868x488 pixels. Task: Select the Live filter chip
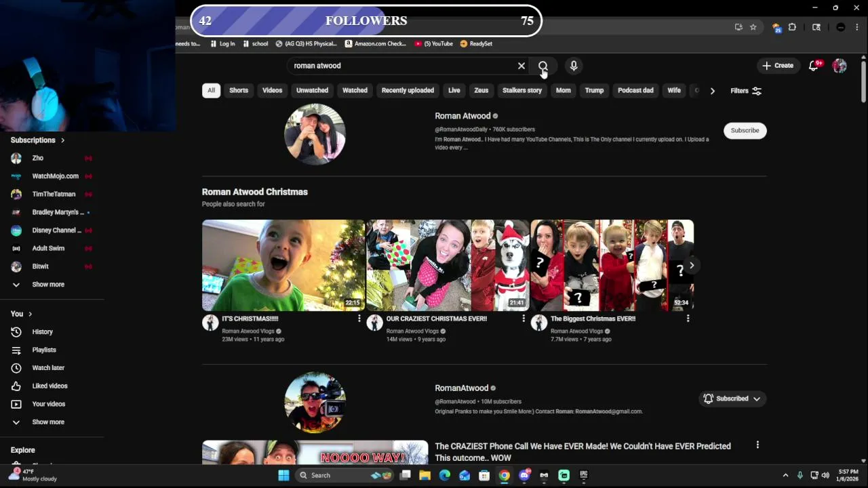pyautogui.click(x=454, y=90)
